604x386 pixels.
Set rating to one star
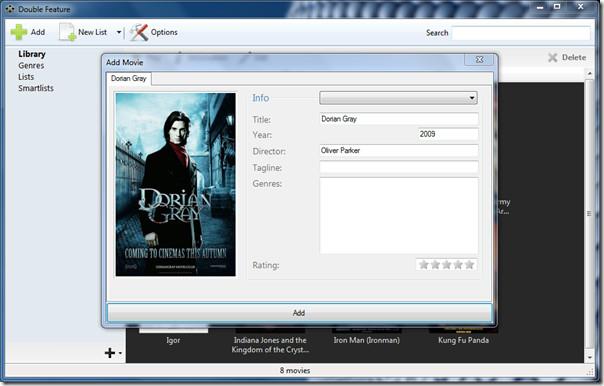pos(424,265)
